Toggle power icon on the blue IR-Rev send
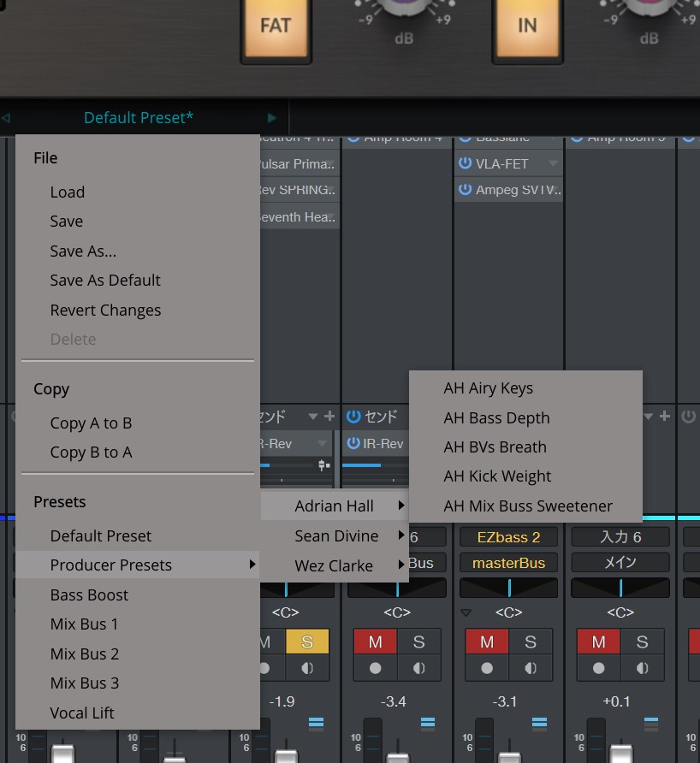This screenshot has width=700, height=763. coord(353,443)
